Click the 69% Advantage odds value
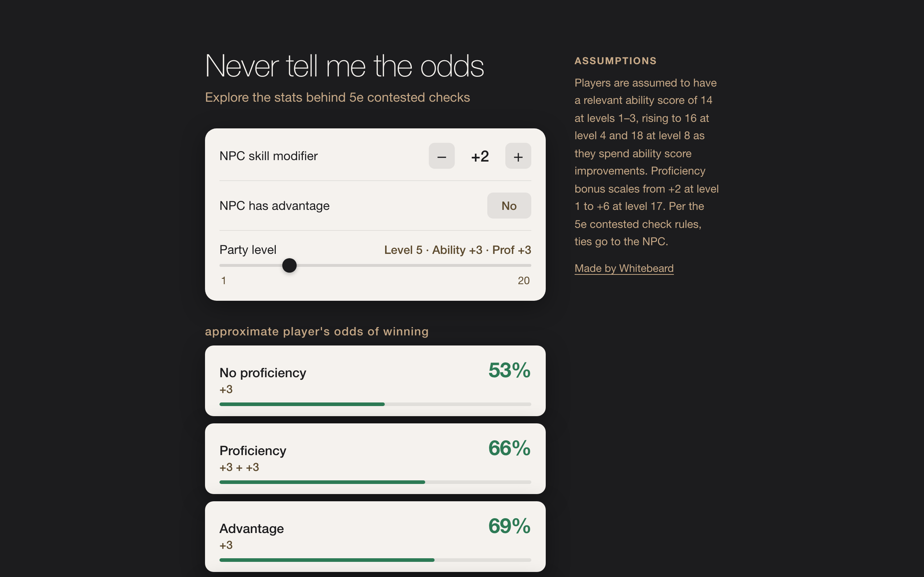This screenshot has height=577, width=924. [x=509, y=526]
